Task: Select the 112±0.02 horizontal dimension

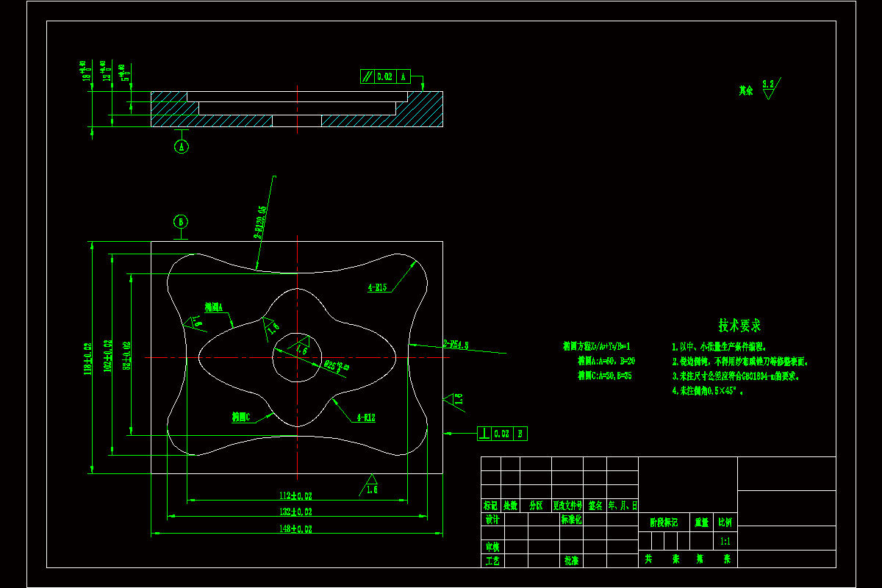Action: (295, 495)
